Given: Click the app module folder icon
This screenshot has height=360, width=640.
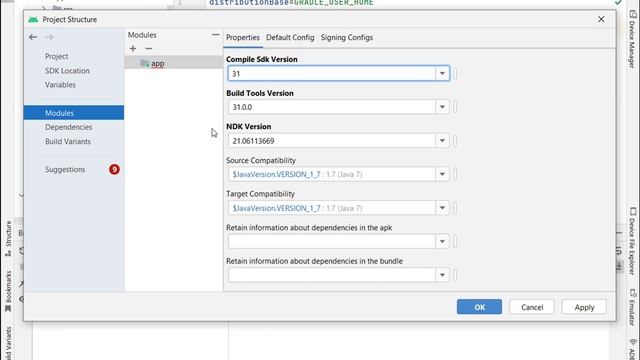Looking at the screenshot, I should click(144, 63).
